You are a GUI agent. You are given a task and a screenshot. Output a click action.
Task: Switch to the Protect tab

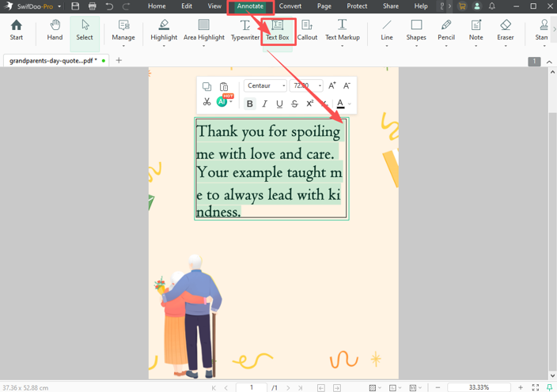(x=357, y=6)
